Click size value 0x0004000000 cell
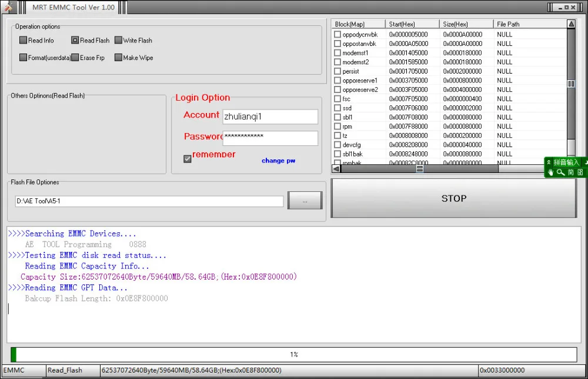The height and width of the screenshot is (379, 588). 462,89
